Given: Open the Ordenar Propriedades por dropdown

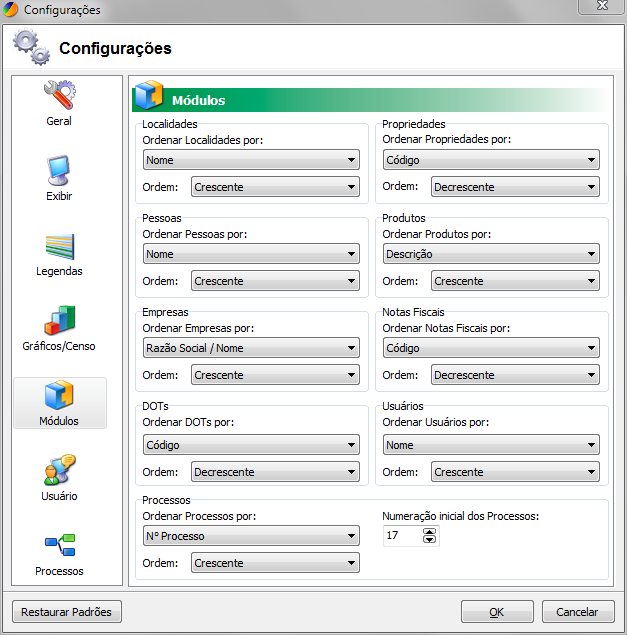Looking at the screenshot, I should click(491, 160).
